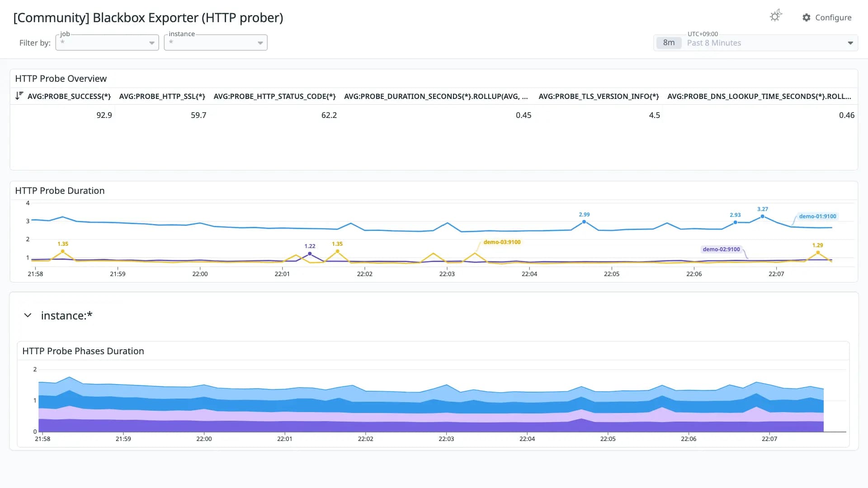Click the demo-01:9100 series label

point(817,216)
